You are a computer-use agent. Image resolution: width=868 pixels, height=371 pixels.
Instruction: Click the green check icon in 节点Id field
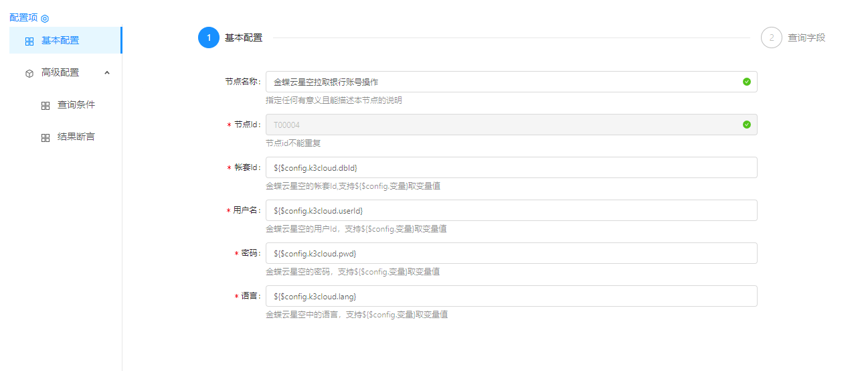746,125
